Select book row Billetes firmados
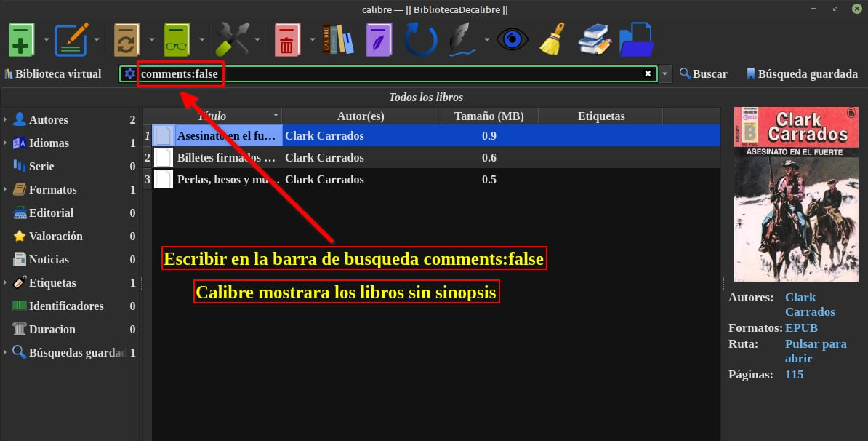Viewport: 868px width, 441px height. coord(436,157)
